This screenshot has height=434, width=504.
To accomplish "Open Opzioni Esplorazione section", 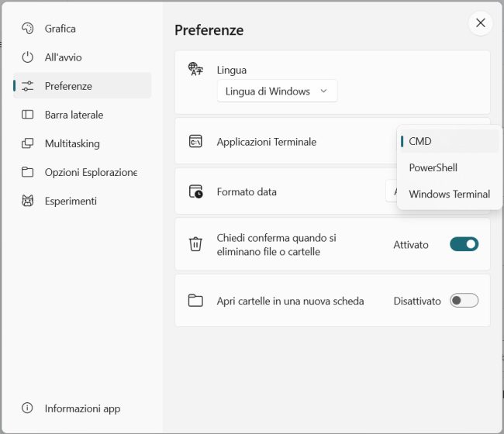I will [82, 172].
